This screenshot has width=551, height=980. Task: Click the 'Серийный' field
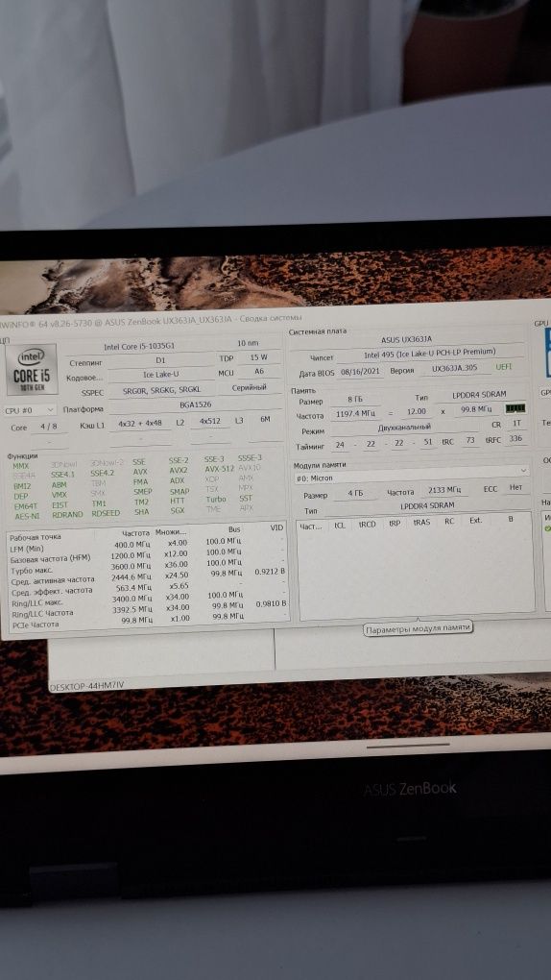[x=250, y=387]
